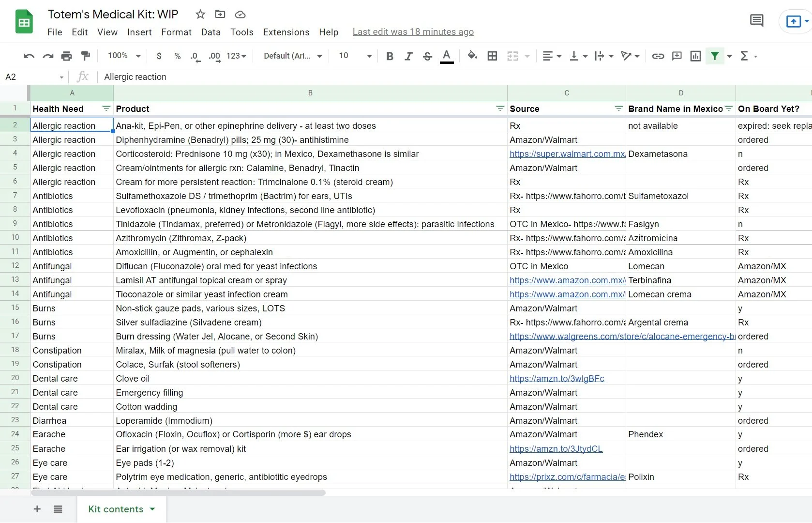The height and width of the screenshot is (523, 812).
Task: Click the Insert comment icon
Action: (x=677, y=56)
